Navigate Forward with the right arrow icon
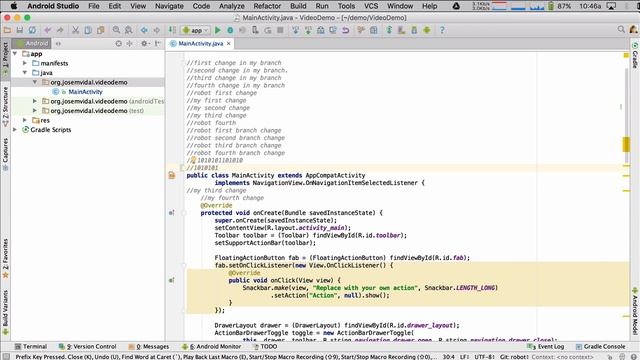Screen dimensions: 640x360 (x=157, y=30)
